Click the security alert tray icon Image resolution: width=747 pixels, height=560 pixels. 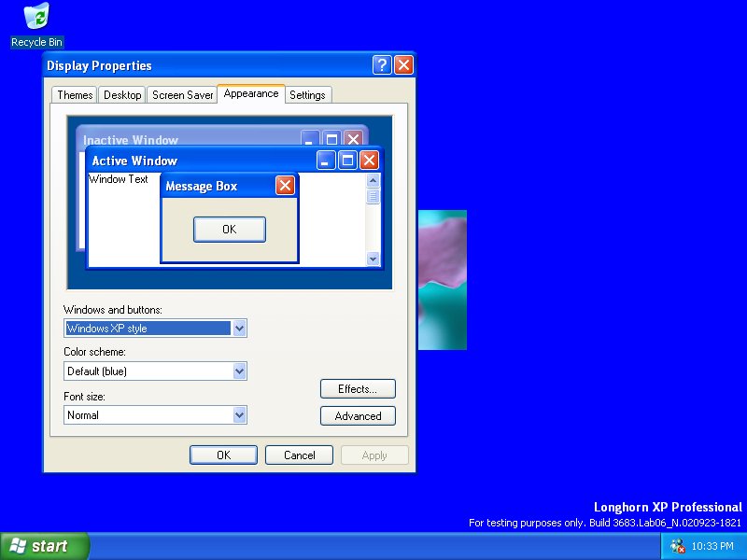tap(678, 546)
